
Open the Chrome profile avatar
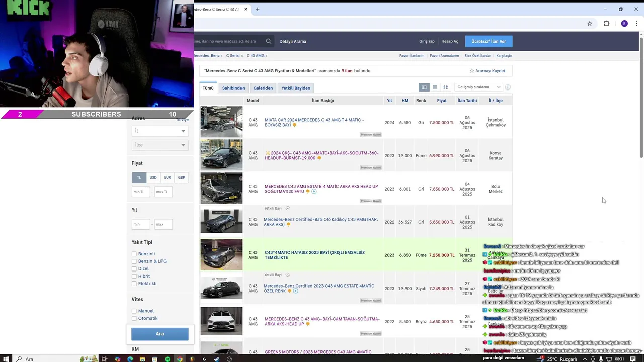624,23
